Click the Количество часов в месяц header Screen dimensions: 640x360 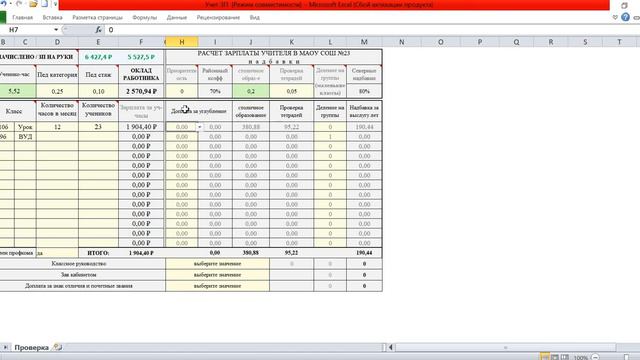coord(57,110)
